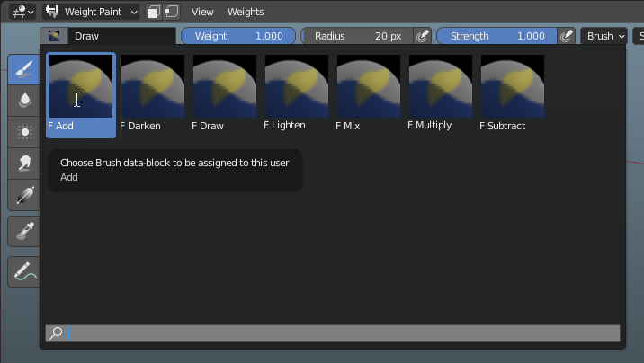The image size is (644, 363).
Task: Select the Sample Weight eyedropper tool
Action: point(23,231)
